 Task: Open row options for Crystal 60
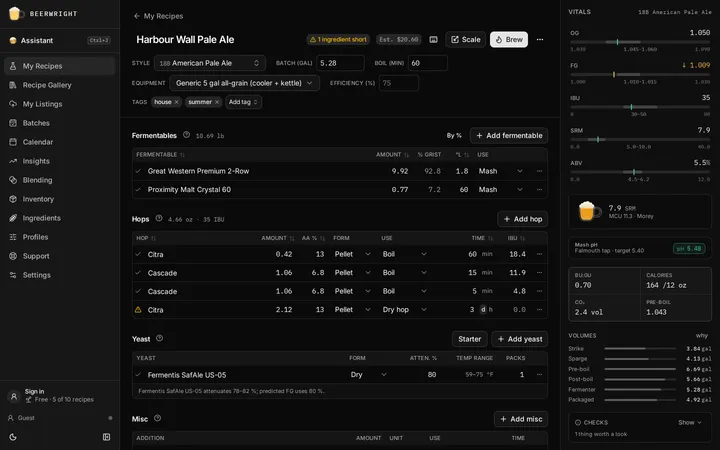540,189
